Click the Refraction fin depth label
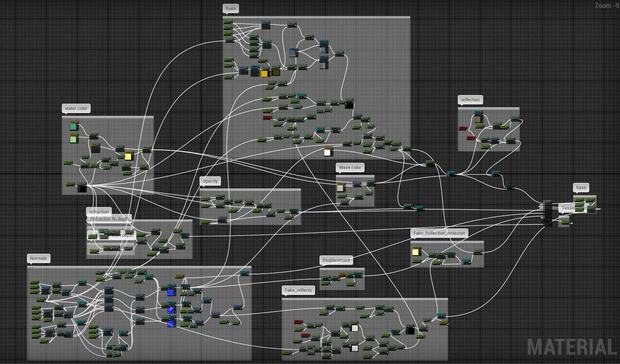This screenshot has width=620, height=364. click(x=109, y=218)
